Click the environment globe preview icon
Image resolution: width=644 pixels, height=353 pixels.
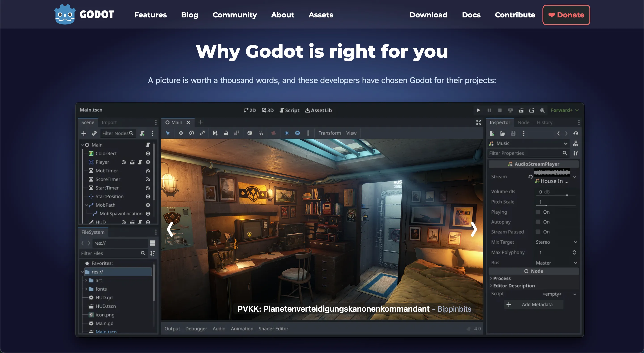297,133
